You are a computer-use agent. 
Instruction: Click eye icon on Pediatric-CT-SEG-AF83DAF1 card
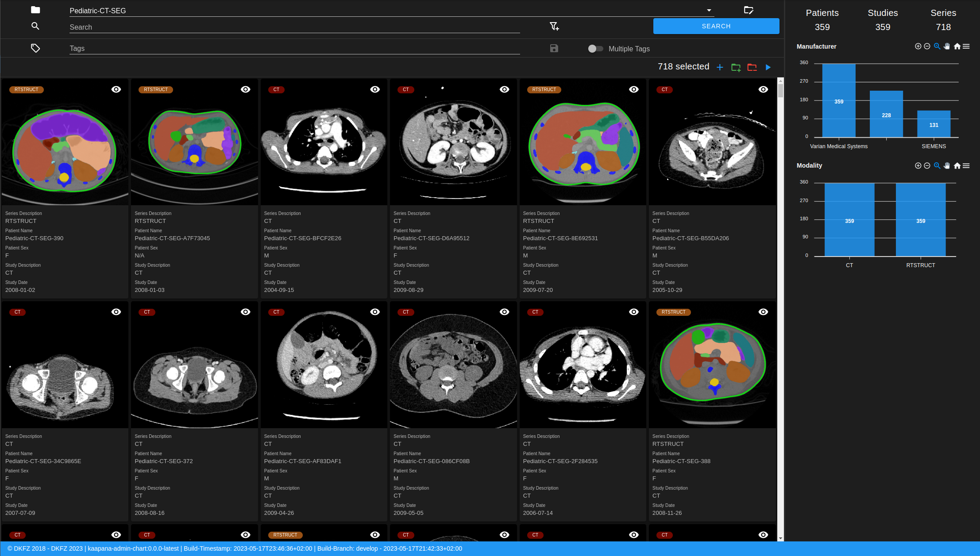(375, 312)
